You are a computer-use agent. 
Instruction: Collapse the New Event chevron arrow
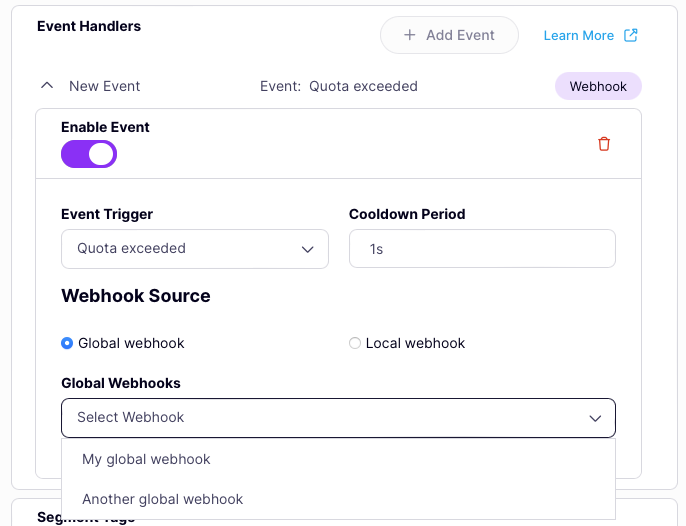[46, 86]
